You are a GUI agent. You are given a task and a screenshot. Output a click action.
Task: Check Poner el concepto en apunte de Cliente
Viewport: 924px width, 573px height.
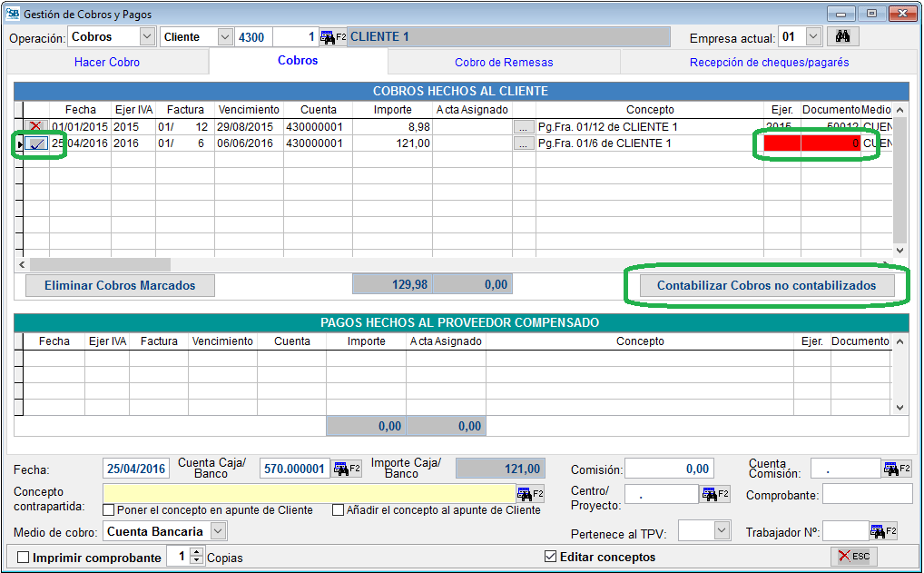pos(109,510)
